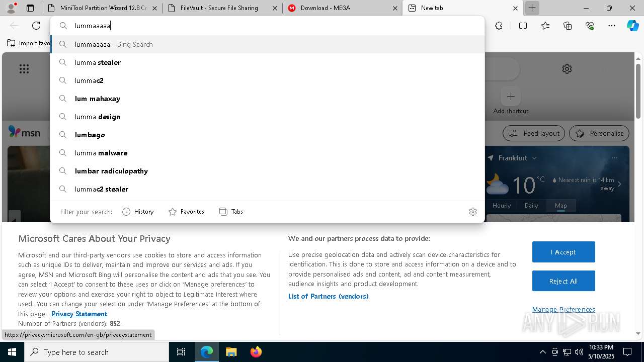Select 'lumma design' suggestion
Viewport: 644px width, 362px height.
pyautogui.click(x=267, y=117)
